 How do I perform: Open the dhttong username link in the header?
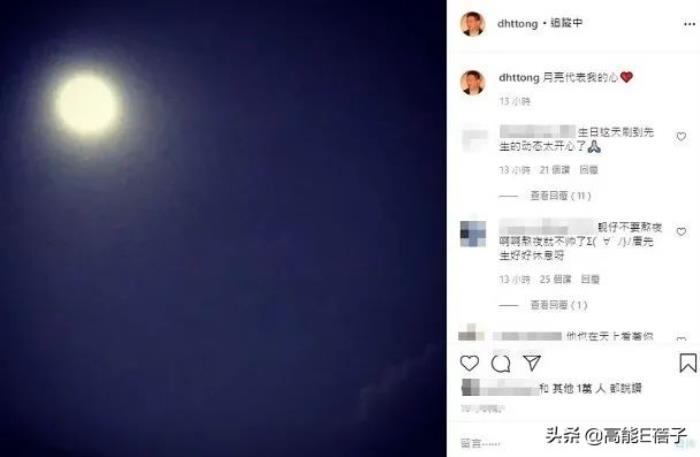(x=517, y=23)
